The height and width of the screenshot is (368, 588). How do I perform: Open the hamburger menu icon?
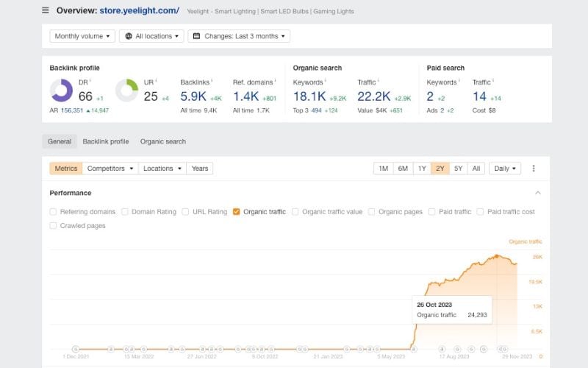tap(46, 10)
